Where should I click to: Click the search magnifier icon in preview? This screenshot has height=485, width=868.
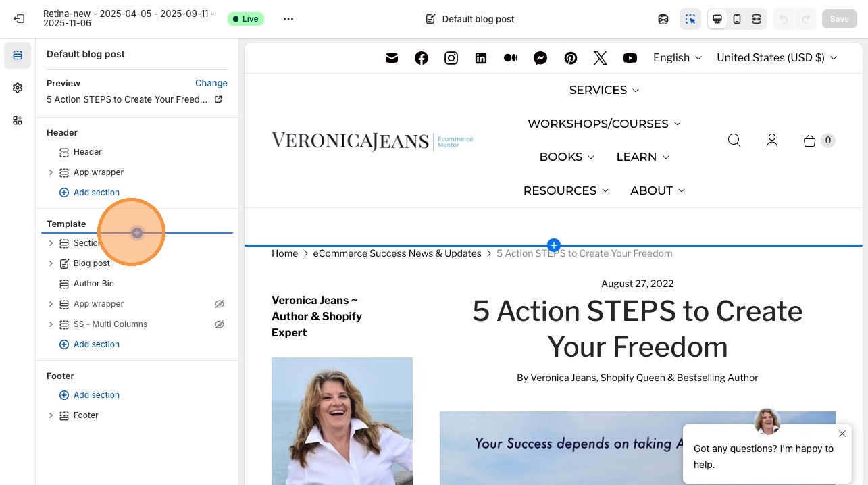[734, 141]
